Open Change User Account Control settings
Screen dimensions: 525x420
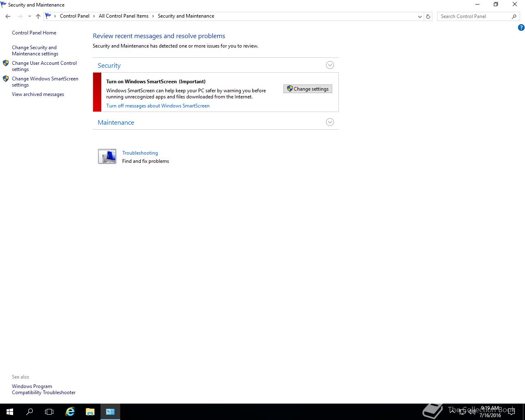click(44, 66)
